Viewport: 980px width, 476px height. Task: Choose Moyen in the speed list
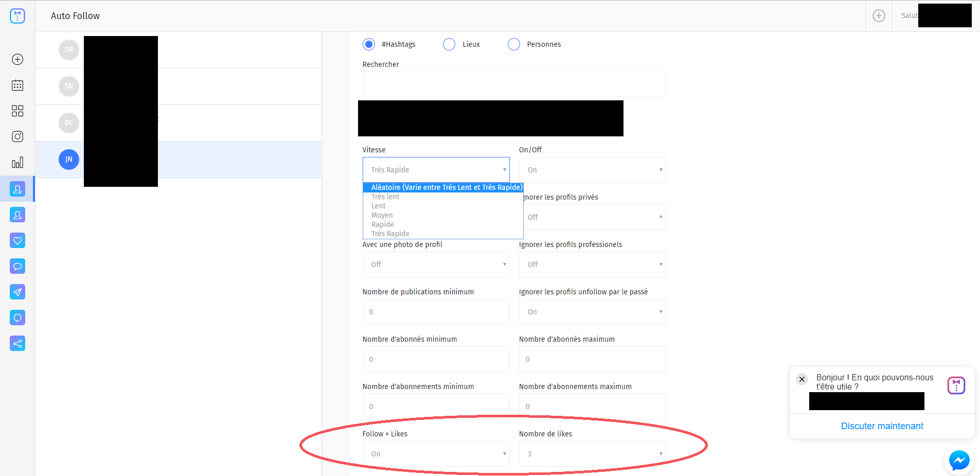point(382,215)
